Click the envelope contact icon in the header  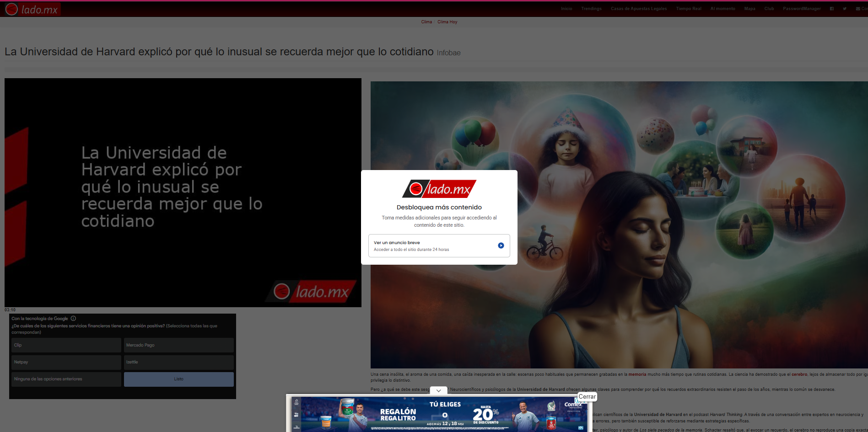858,9
